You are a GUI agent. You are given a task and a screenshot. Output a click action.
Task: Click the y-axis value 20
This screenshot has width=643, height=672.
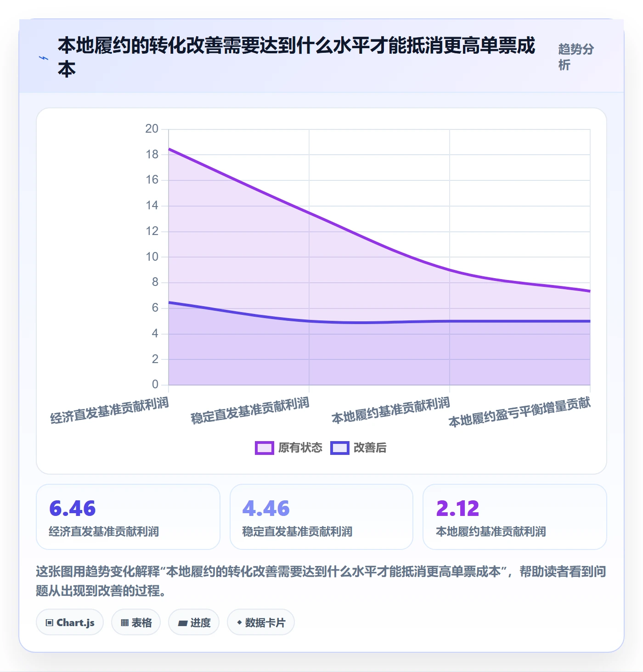[152, 129]
